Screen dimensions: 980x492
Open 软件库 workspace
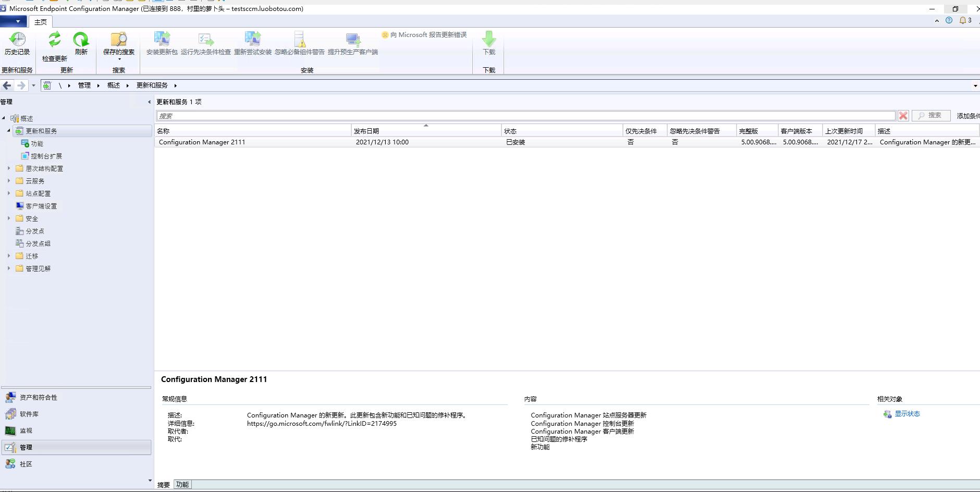pyautogui.click(x=77, y=414)
